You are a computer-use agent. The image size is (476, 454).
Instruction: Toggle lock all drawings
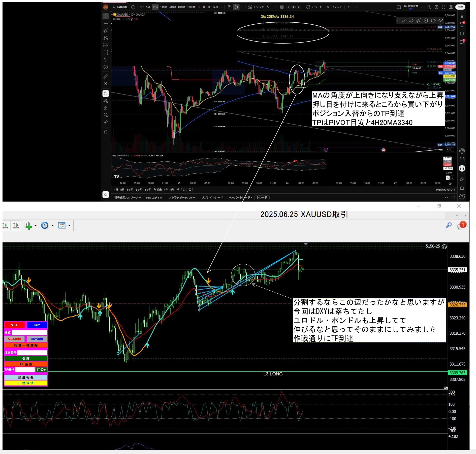tap(106, 108)
